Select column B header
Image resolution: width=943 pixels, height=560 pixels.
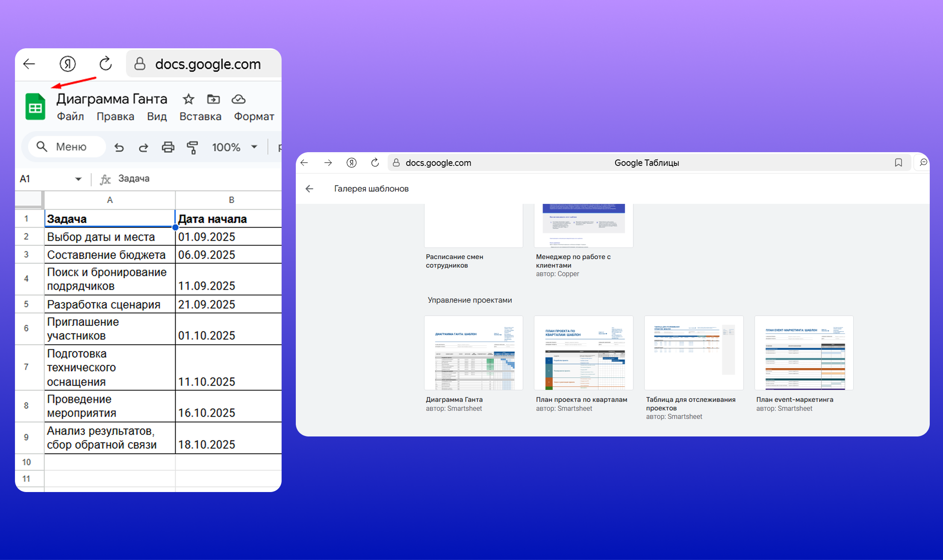[x=231, y=200]
